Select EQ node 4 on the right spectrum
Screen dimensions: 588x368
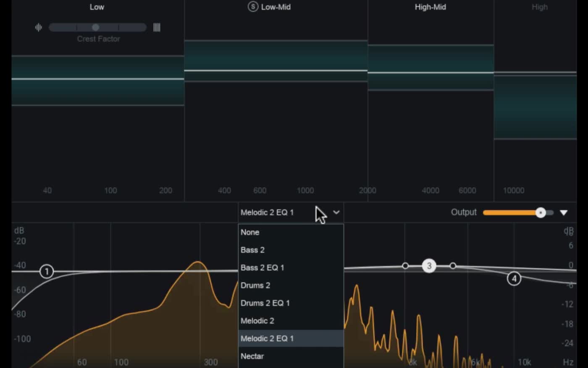pos(514,279)
